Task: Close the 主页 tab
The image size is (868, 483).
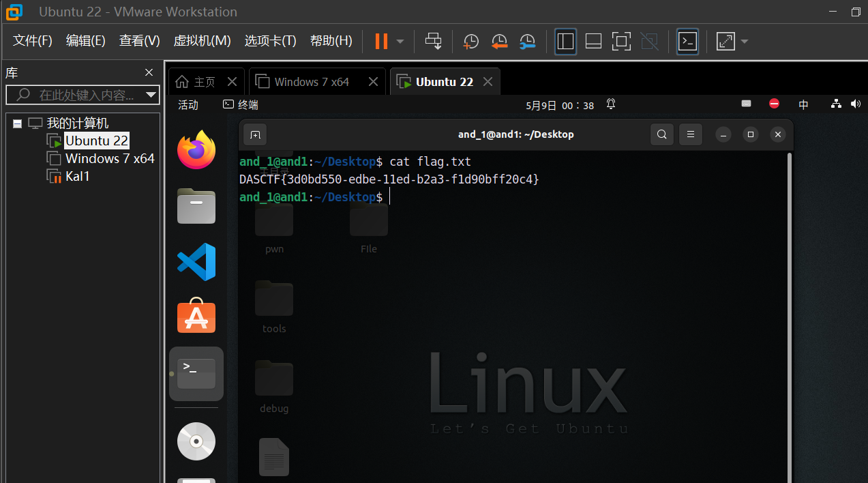Action: 232,82
